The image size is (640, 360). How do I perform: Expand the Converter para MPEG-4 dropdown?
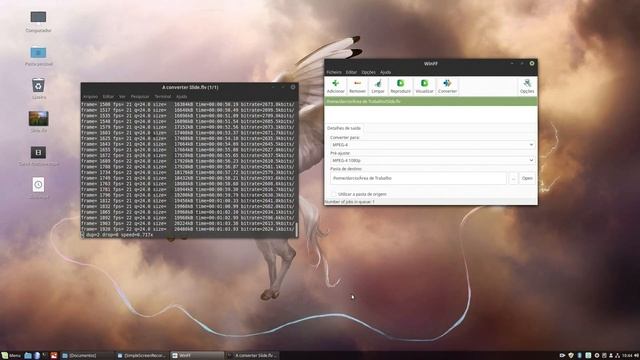tap(432, 145)
